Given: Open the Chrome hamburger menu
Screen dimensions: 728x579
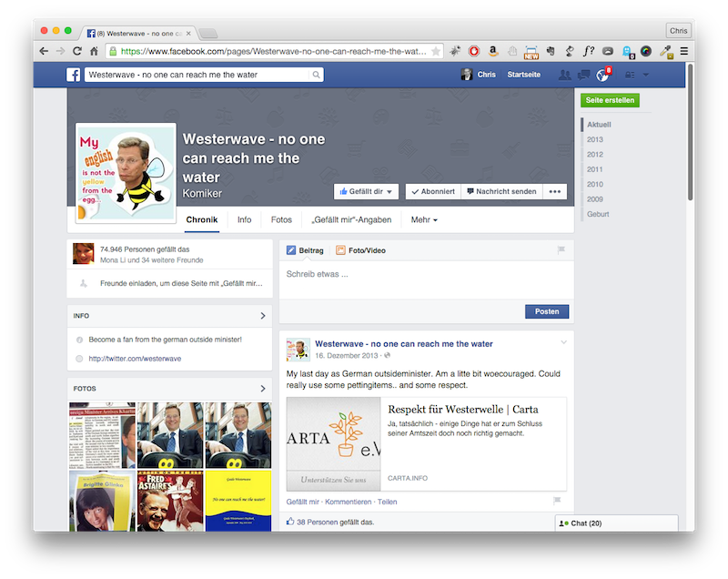Looking at the screenshot, I should pos(684,52).
